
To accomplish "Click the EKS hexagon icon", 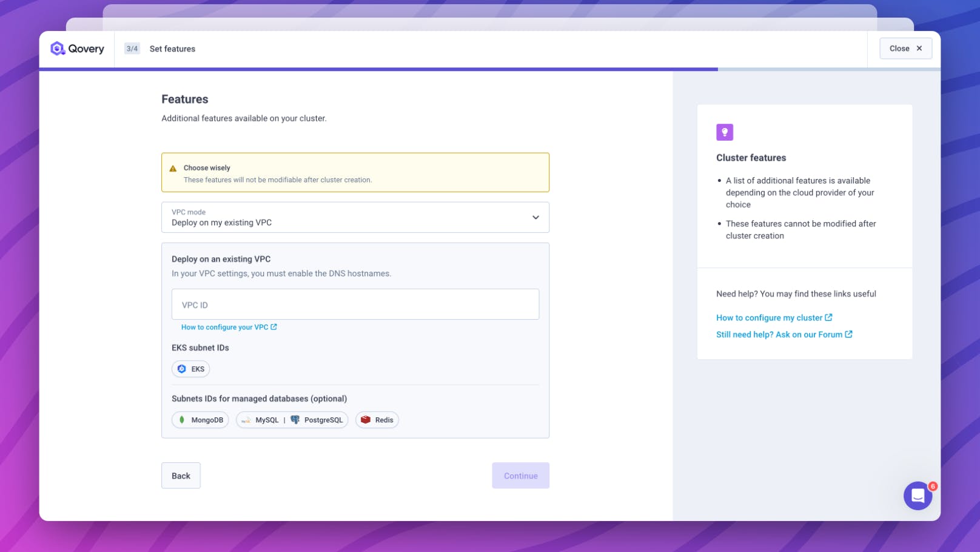I will [182, 369].
